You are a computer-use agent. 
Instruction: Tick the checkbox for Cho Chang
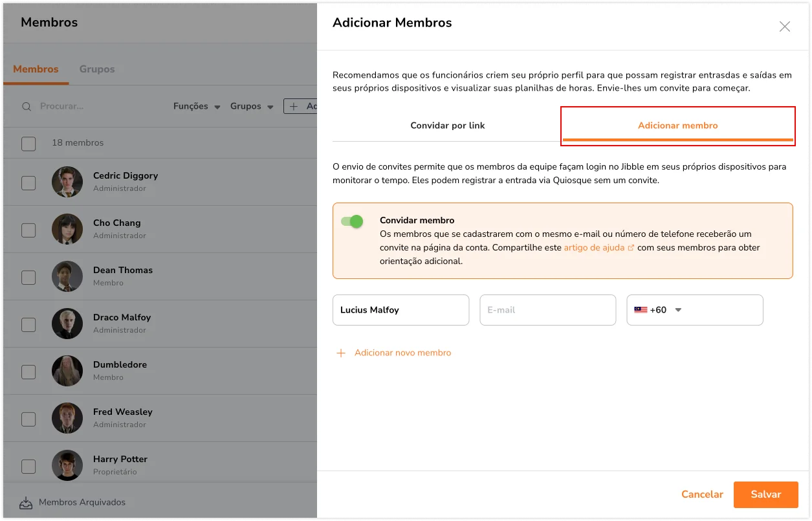(28, 230)
